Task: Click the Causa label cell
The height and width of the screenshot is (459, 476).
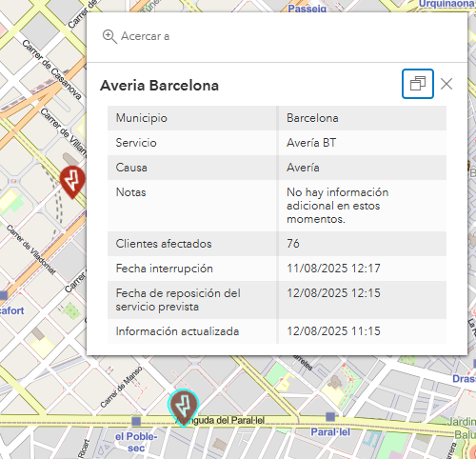Action: coord(192,168)
